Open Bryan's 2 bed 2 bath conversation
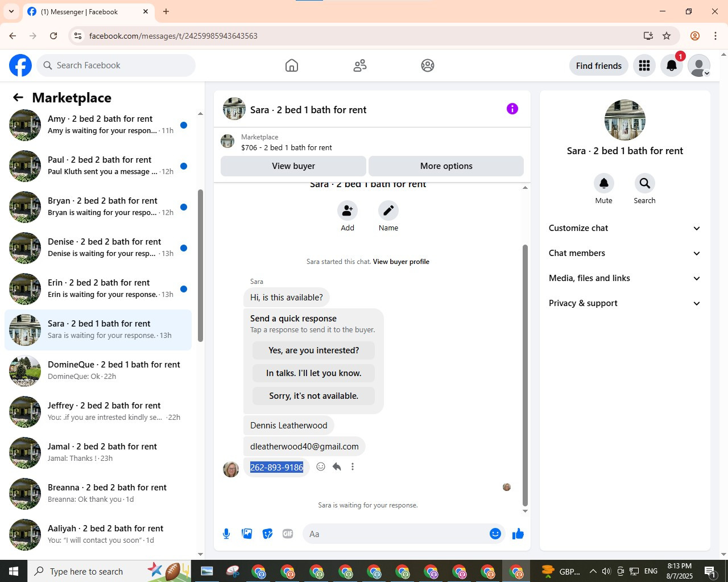Viewport: 728px width, 582px height. coord(98,207)
